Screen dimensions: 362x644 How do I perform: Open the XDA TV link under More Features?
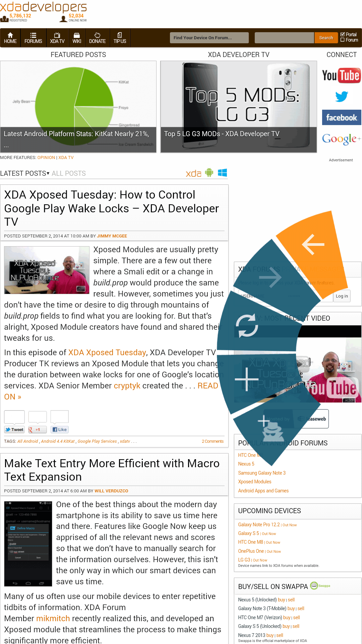click(x=66, y=158)
